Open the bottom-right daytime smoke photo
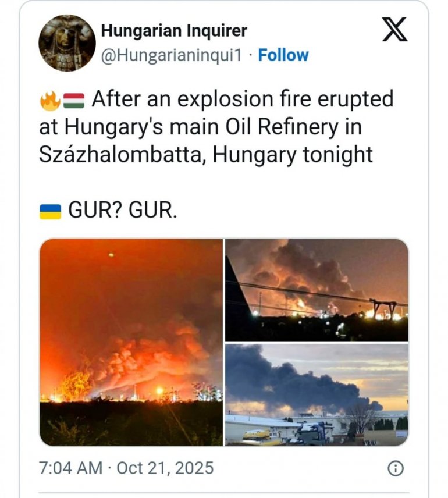 point(317,394)
